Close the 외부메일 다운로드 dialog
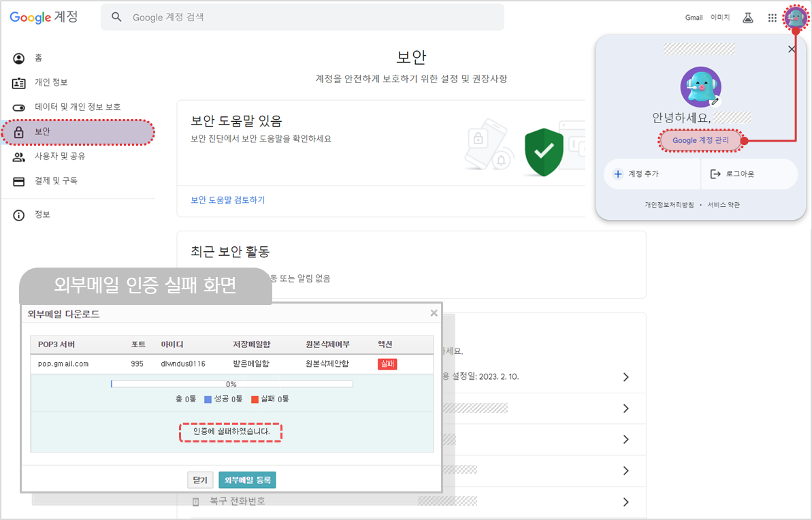 [x=434, y=313]
